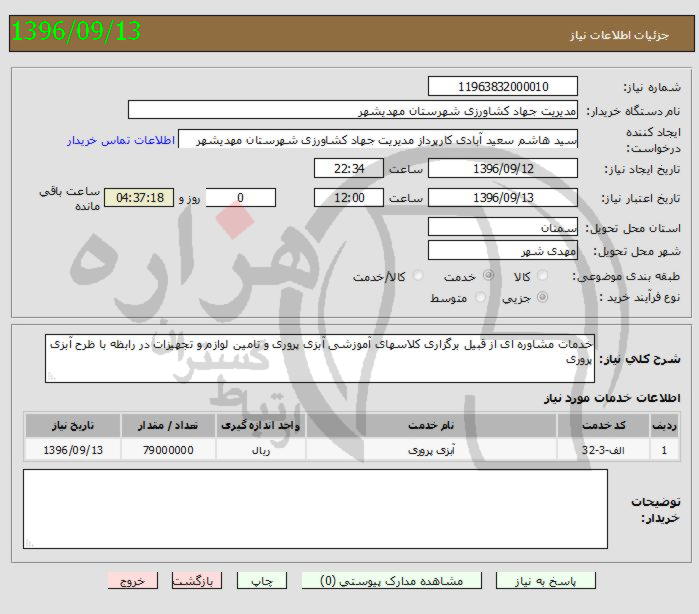Click the green header date 1396/09/13

pos(76,31)
